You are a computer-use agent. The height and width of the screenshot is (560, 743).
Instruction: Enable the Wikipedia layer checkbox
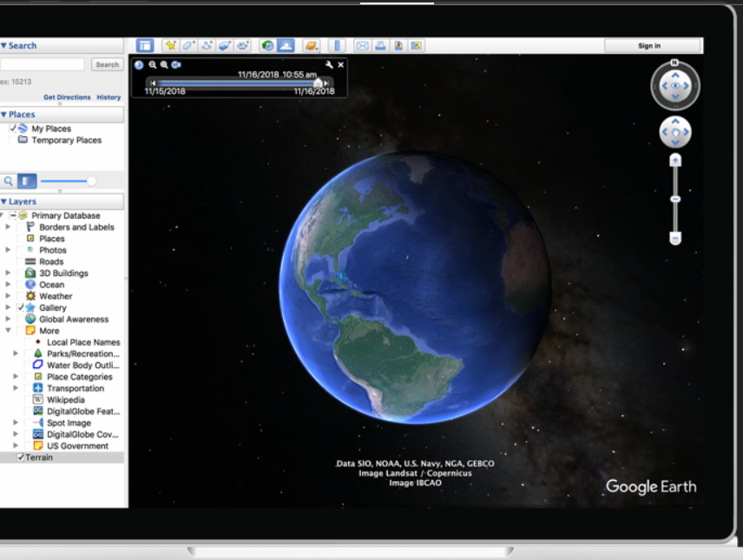pyautogui.click(x=29, y=399)
